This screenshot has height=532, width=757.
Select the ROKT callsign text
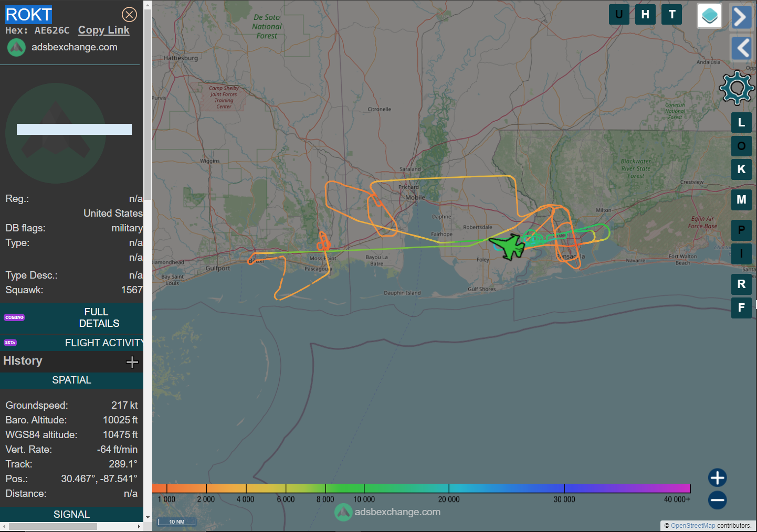point(28,14)
